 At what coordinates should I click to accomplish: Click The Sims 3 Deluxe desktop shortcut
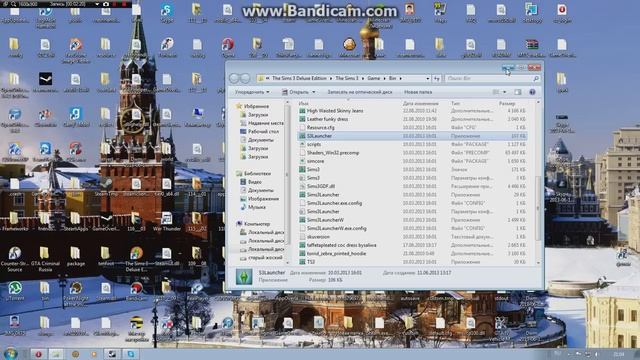click(x=136, y=259)
